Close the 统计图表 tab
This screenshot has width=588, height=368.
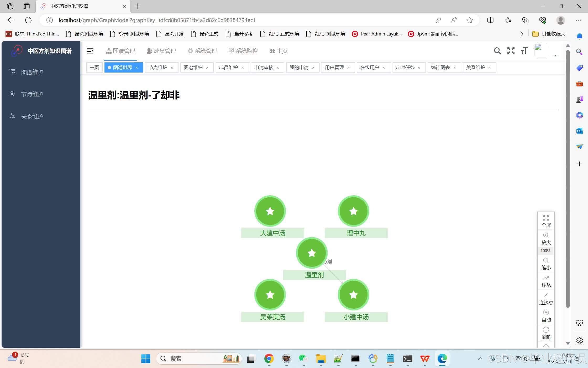click(454, 68)
